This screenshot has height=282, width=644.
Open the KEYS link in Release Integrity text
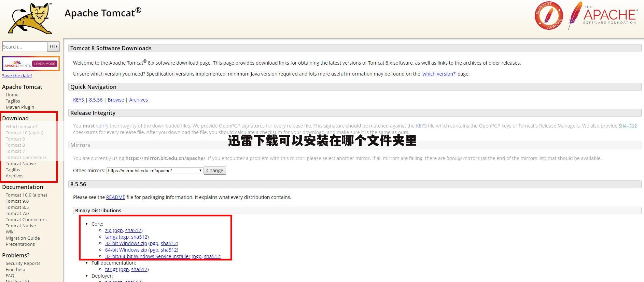point(421,126)
